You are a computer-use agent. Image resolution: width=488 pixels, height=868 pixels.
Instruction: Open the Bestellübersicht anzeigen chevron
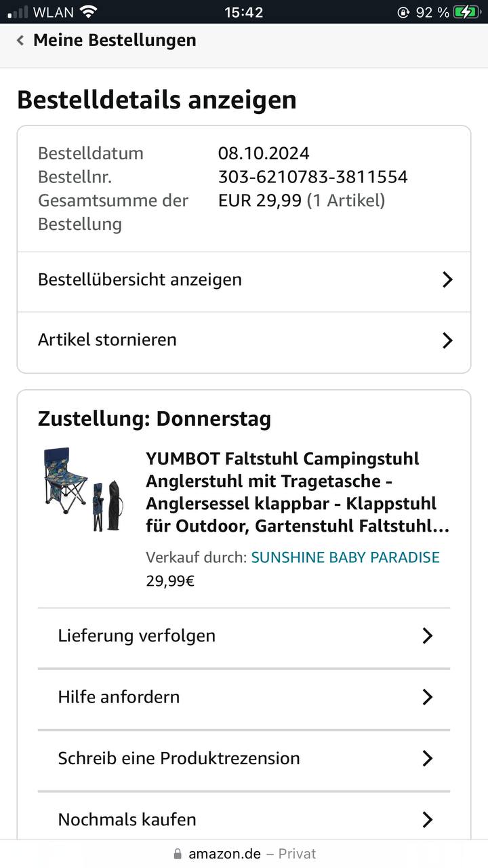(447, 279)
